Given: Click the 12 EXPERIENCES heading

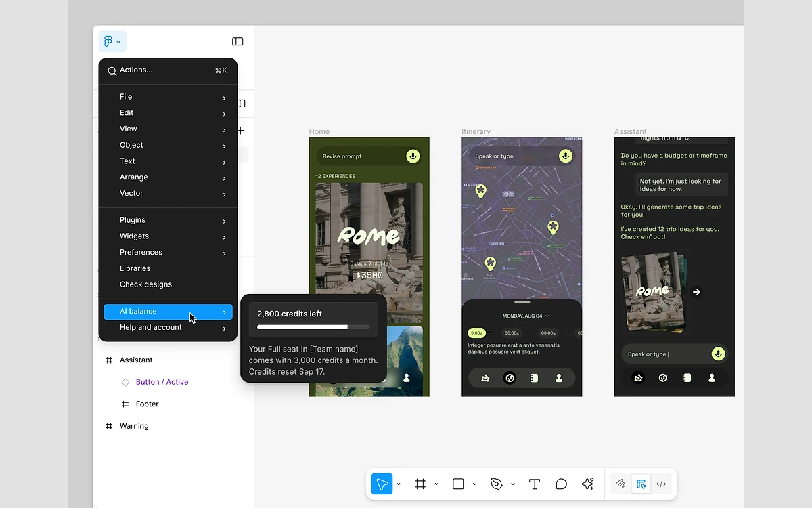Looking at the screenshot, I should tap(336, 176).
